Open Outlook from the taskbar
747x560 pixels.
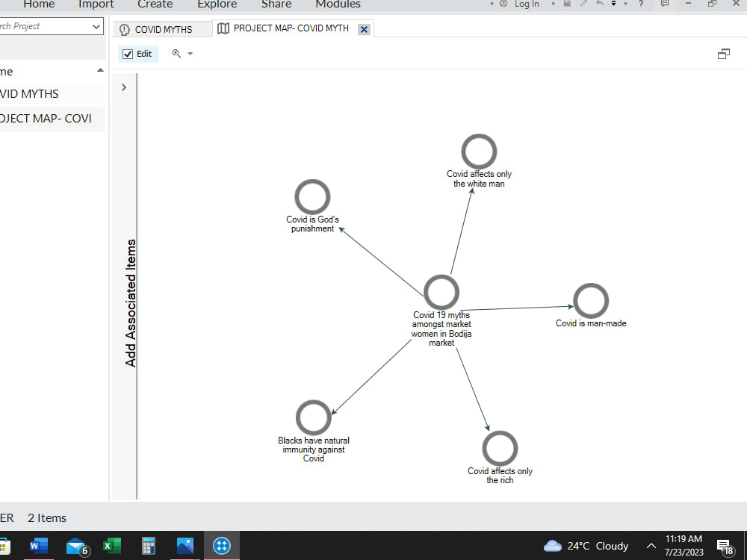(x=75, y=546)
